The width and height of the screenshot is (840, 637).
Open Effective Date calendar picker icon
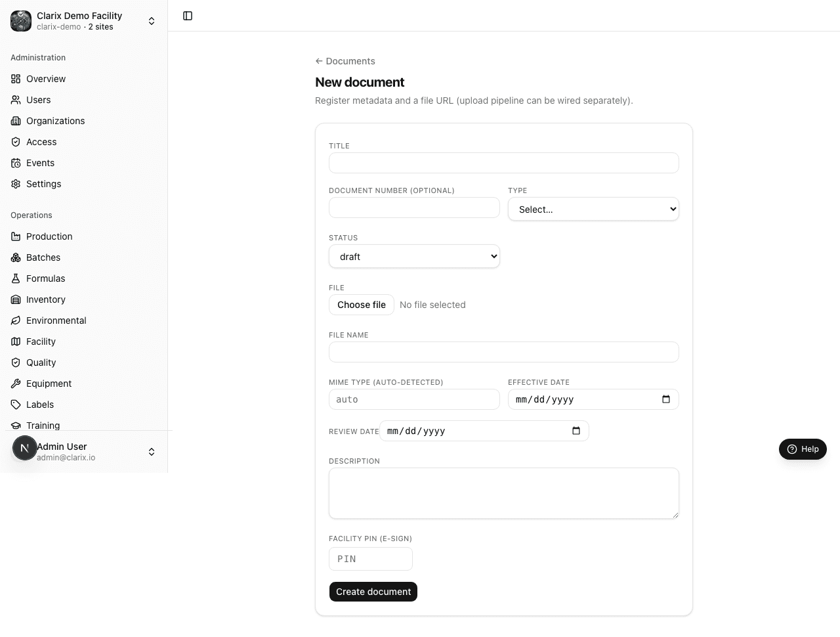coord(666,399)
